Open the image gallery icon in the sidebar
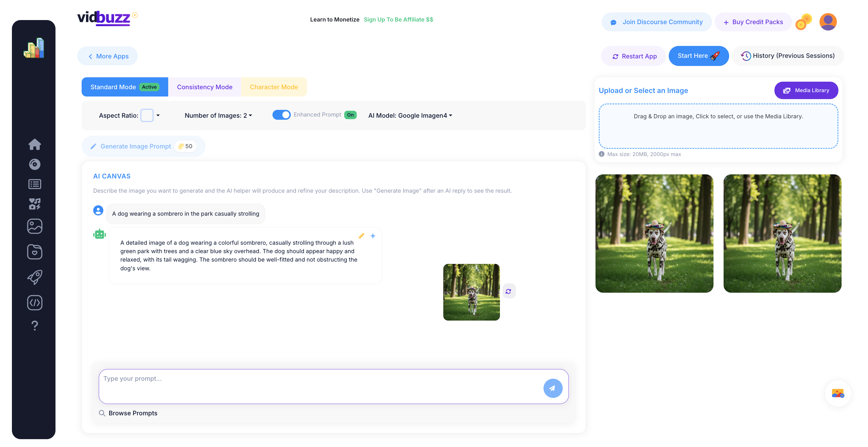This screenshot has height=447, width=868. (x=35, y=226)
